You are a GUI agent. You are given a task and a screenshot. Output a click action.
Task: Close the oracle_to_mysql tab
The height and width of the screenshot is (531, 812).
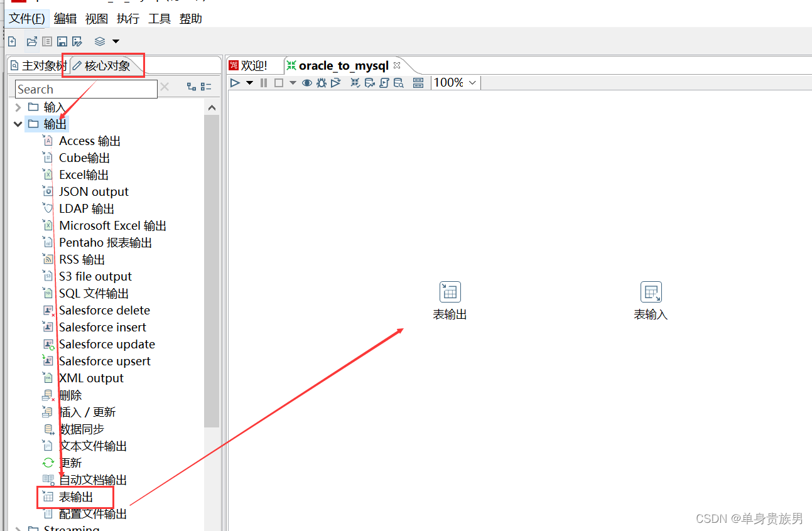tap(397, 65)
